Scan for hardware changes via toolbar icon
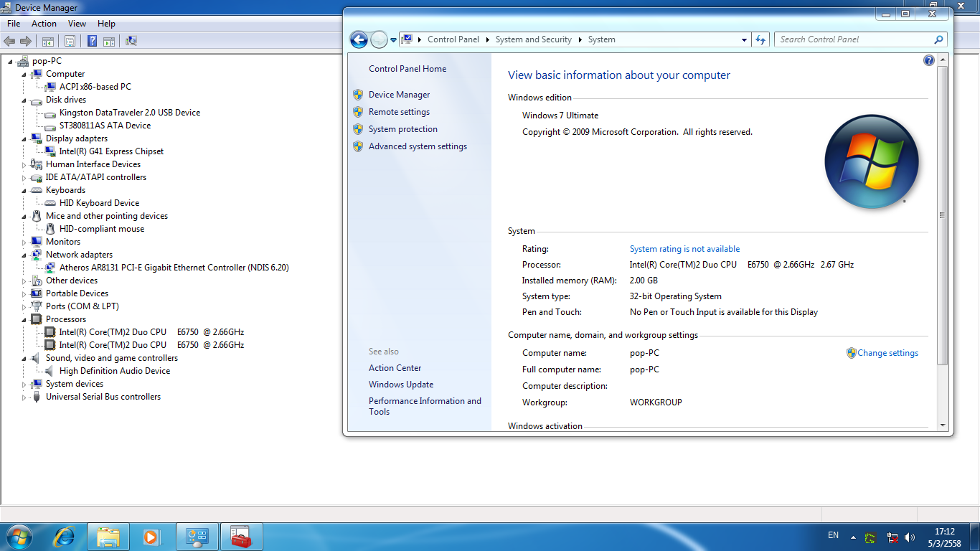The width and height of the screenshot is (980, 551). coord(131,42)
